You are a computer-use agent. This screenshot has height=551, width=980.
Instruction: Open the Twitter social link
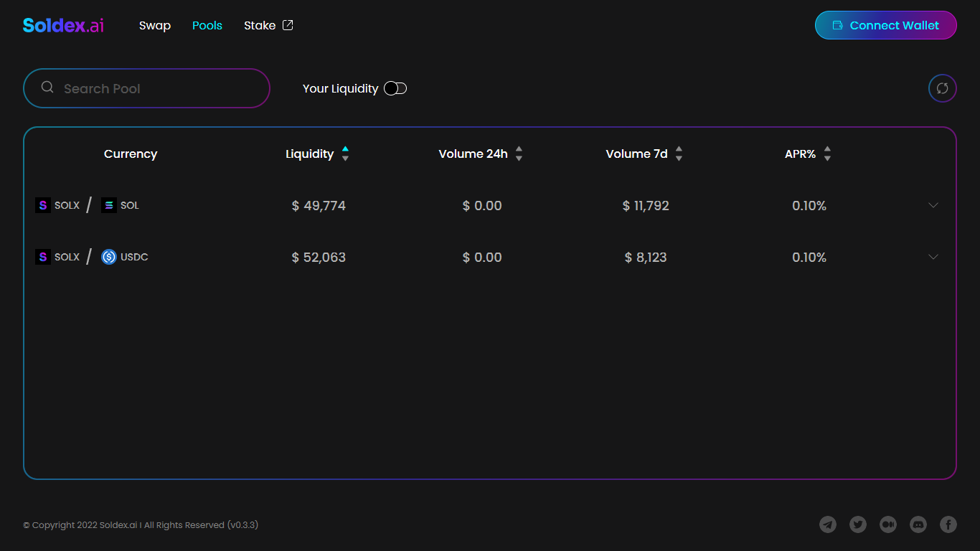click(x=858, y=524)
